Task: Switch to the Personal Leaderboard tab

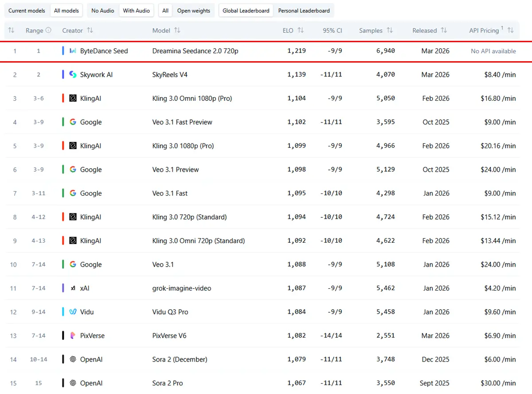Action: point(304,11)
